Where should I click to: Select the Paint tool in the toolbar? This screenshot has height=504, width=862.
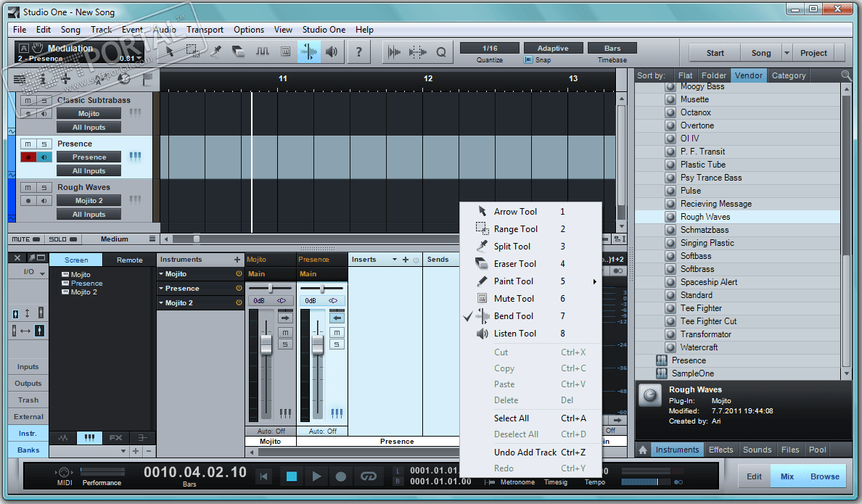tap(262, 51)
